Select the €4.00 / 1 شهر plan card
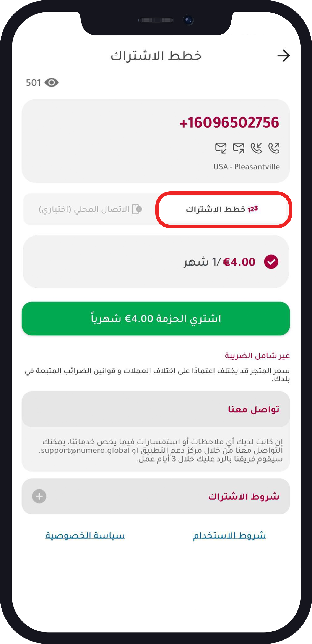 pos(156,262)
